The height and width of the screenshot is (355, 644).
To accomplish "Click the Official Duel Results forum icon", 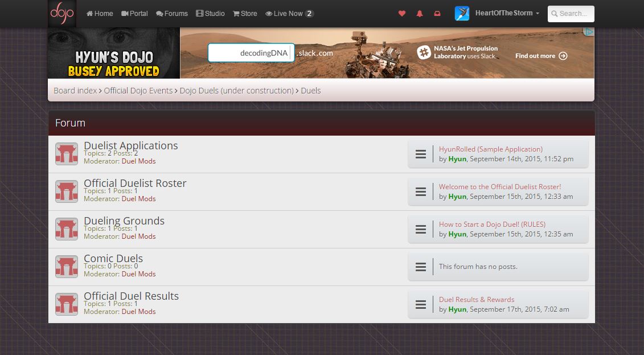I will click(67, 304).
